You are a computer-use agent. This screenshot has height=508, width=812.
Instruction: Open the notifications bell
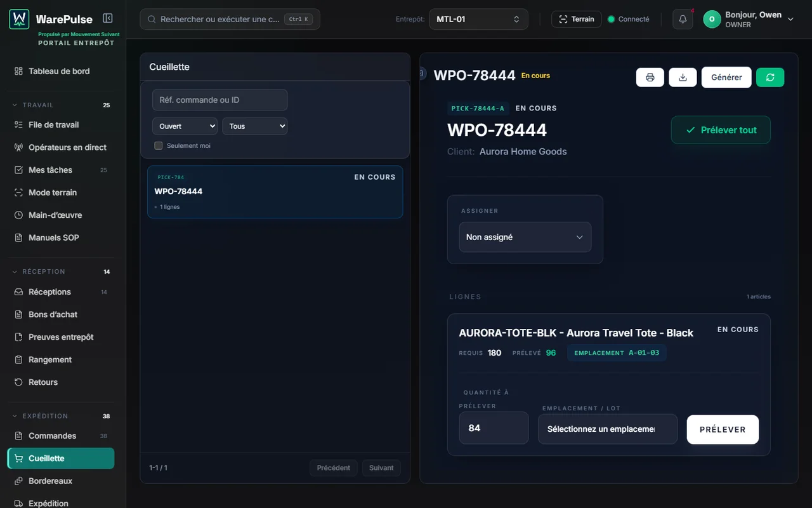tap(683, 19)
